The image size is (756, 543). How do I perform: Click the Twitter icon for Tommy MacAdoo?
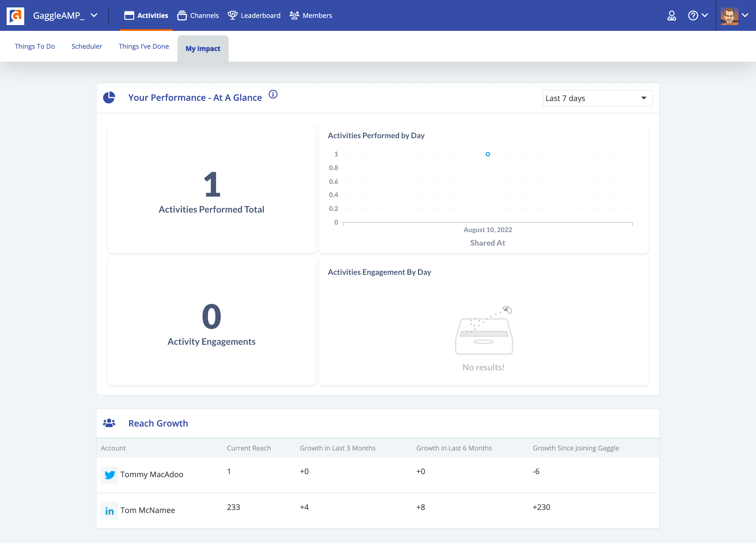(109, 475)
